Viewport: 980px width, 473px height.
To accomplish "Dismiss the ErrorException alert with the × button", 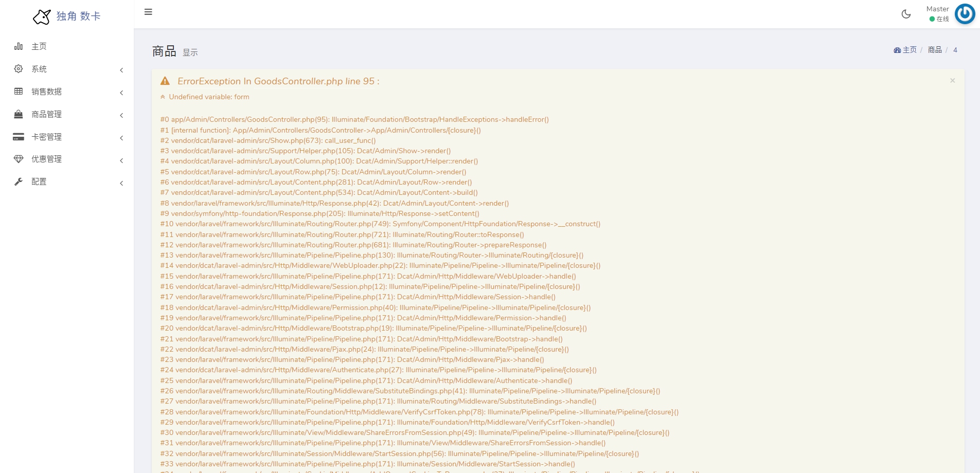I will [x=952, y=80].
